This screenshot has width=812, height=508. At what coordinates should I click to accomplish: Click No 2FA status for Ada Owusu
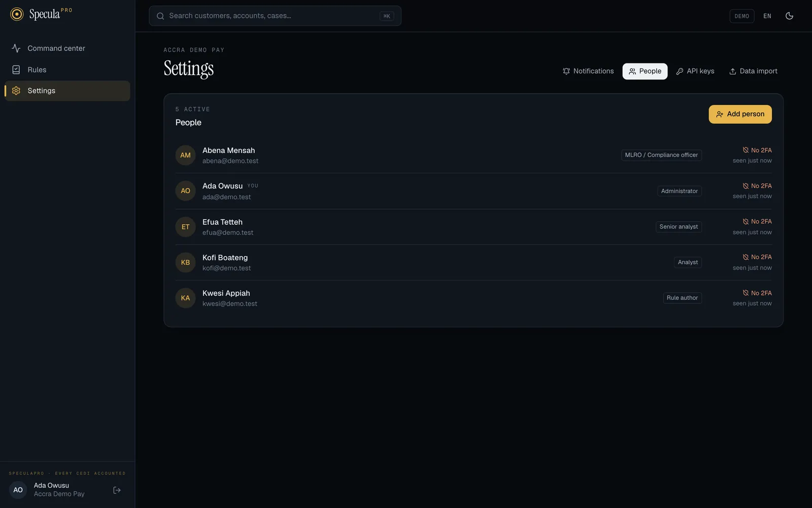pos(757,186)
